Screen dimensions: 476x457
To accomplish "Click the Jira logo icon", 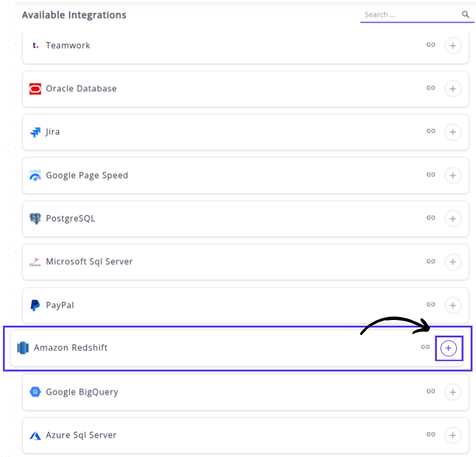I will (x=35, y=132).
